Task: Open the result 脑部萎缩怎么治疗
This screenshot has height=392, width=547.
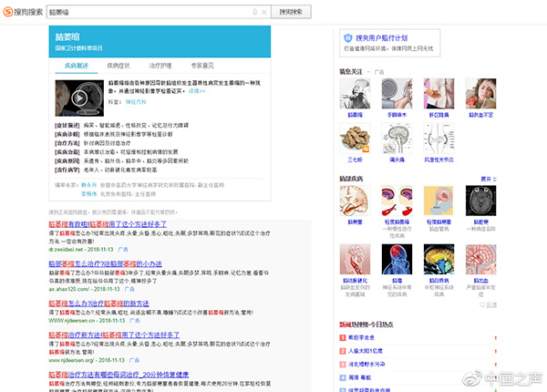Action: tap(106, 264)
